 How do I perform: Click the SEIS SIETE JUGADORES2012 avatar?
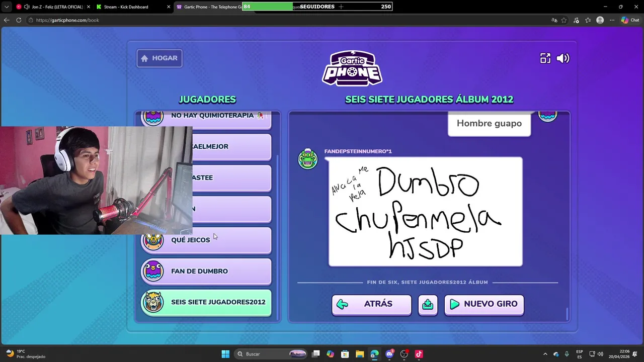pyautogui.click(x=153, y=302)
